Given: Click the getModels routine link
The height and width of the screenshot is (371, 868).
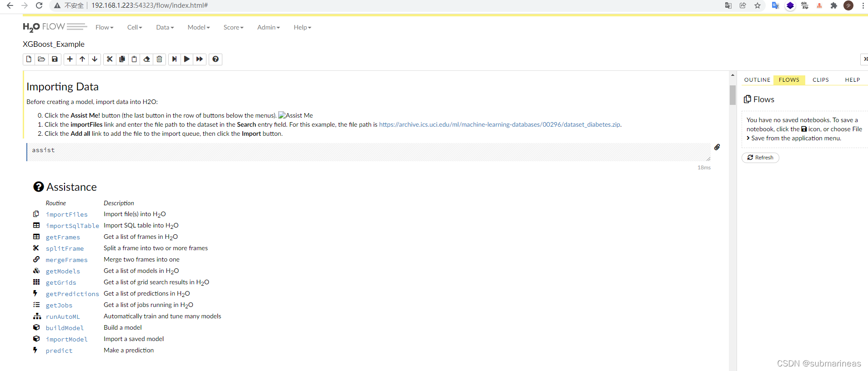Looking at the screenshot, I should [x=63, y=271].
